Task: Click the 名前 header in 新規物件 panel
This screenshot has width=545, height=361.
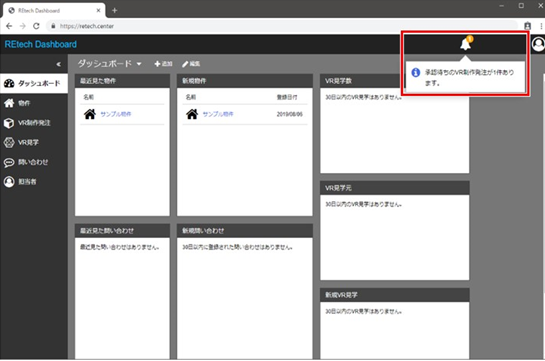Action: pyautogui.click(x=191, y=97)
